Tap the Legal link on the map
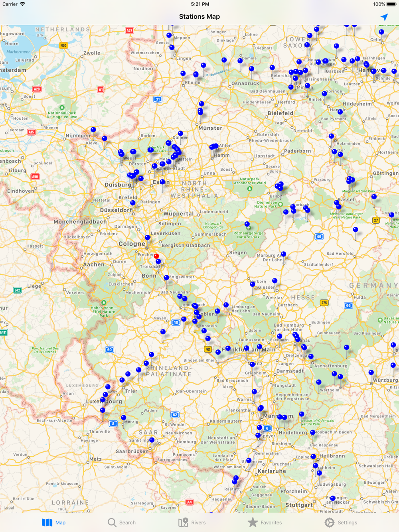This screenshot has width=399, height=532. (9, 507)
